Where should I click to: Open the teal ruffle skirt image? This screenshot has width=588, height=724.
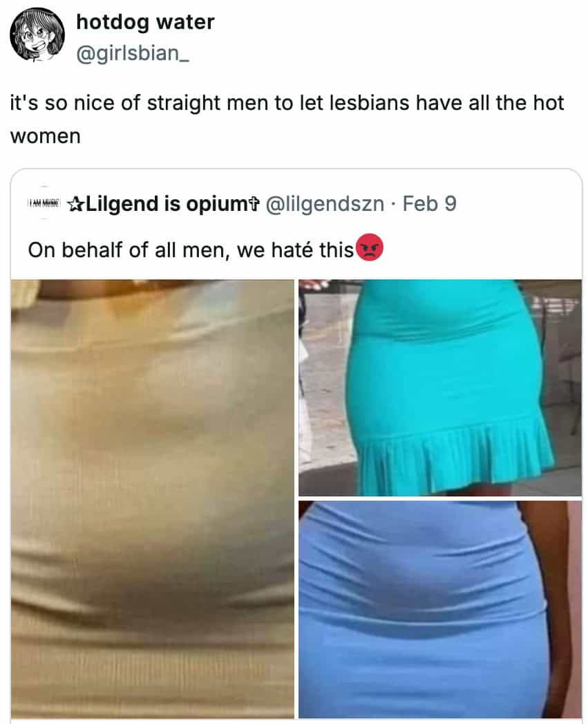click(x=440, y=387)
